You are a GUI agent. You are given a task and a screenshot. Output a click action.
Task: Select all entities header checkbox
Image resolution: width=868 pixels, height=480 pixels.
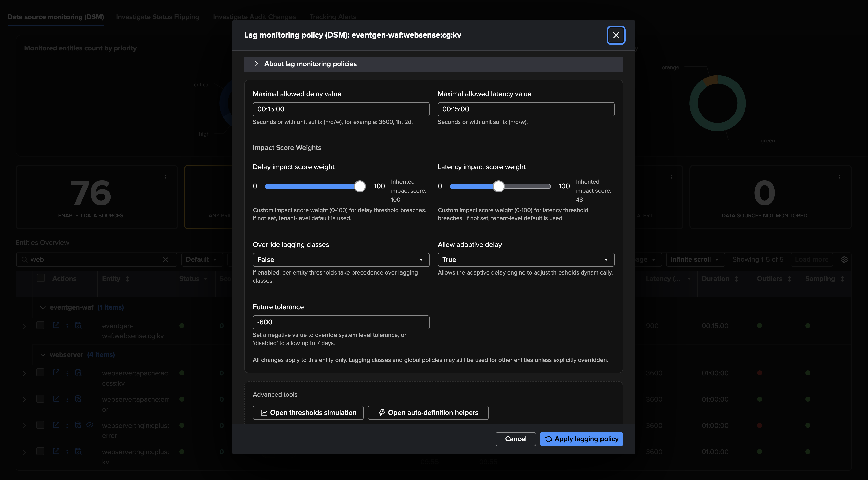click(41, 278)
